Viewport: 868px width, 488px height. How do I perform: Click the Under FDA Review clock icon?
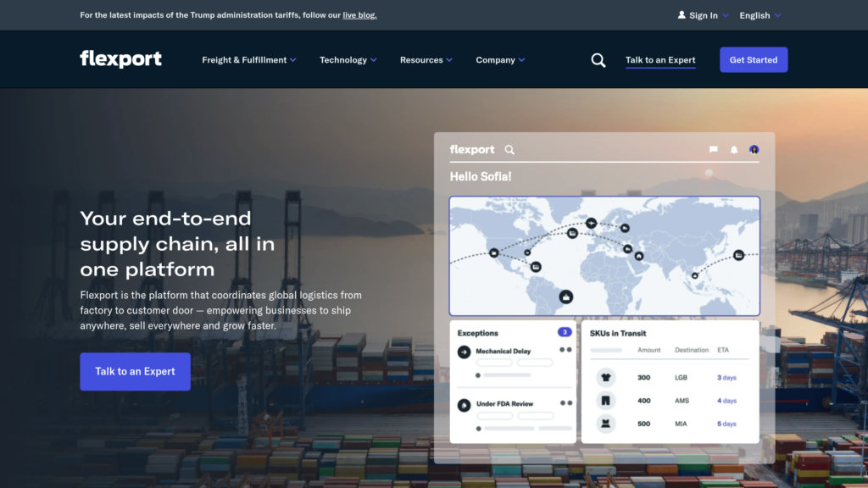click(x=465, y=404)
